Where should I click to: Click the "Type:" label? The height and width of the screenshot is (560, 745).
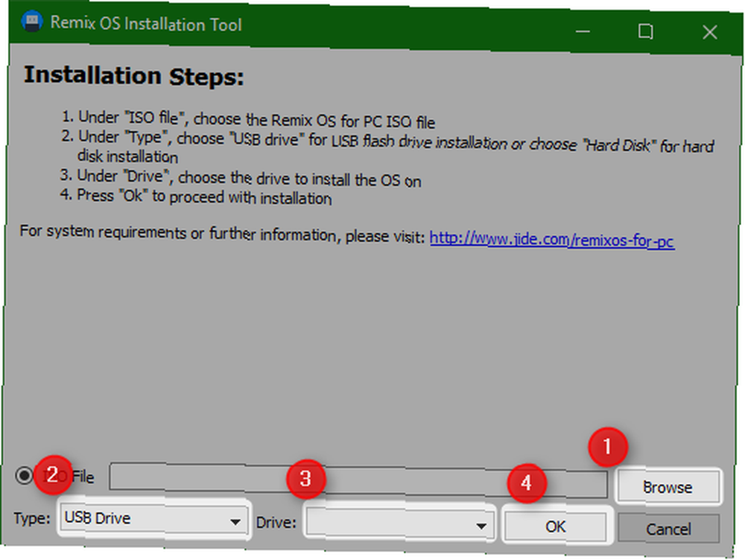(32, 518)
